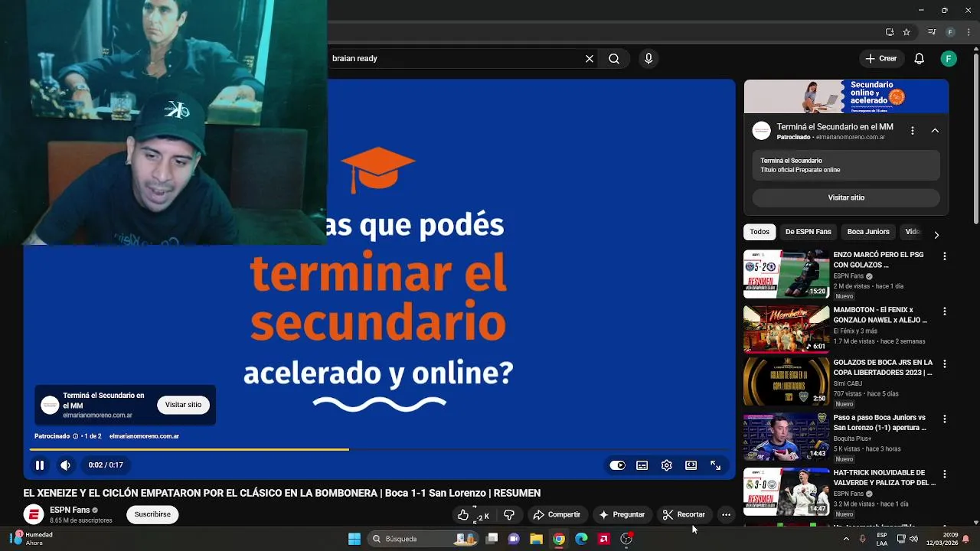The height and width of the screenshot is (551, 980).
Task: Click the magnifier search button
Action: tap(614, 58)
